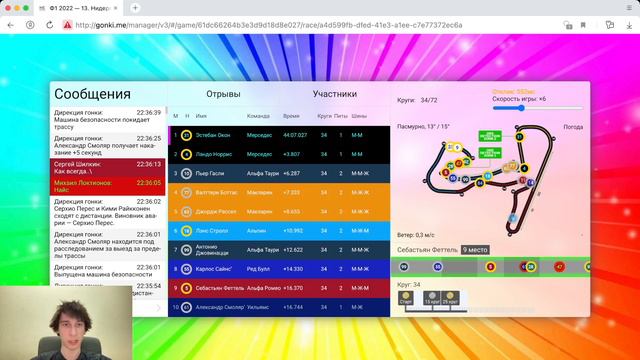Image resolution: width=640 pixels, height=360 pixels.
Task: Click Lando Norris's number 4 badge in table
Action: coord(186,154)
